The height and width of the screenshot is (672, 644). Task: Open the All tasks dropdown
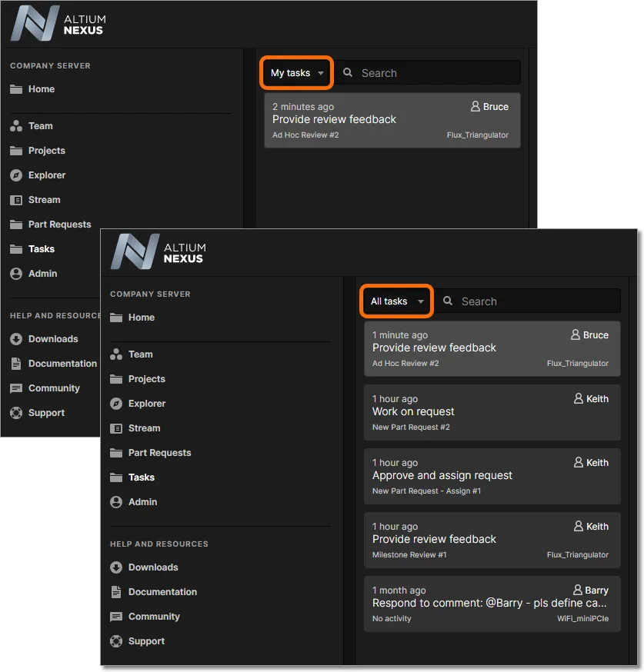[x=395, y=301]
